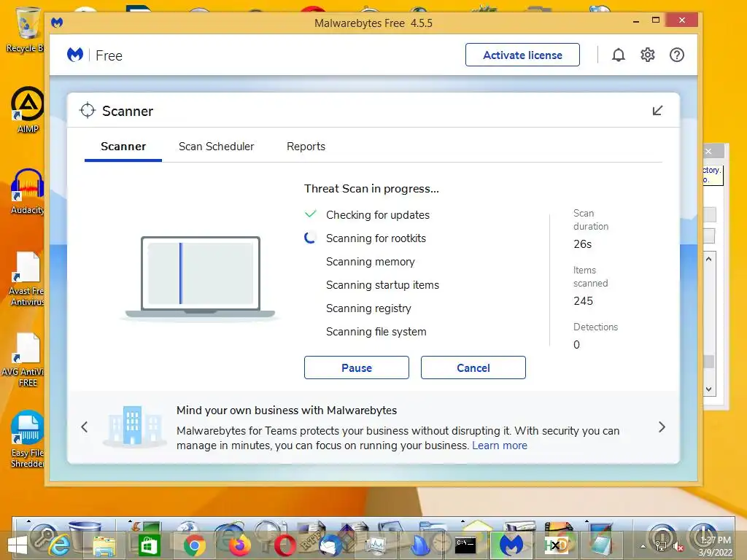Open the Recycle Bin desktop icon
The width and height of the screenshot is (747, 560).
26,29
